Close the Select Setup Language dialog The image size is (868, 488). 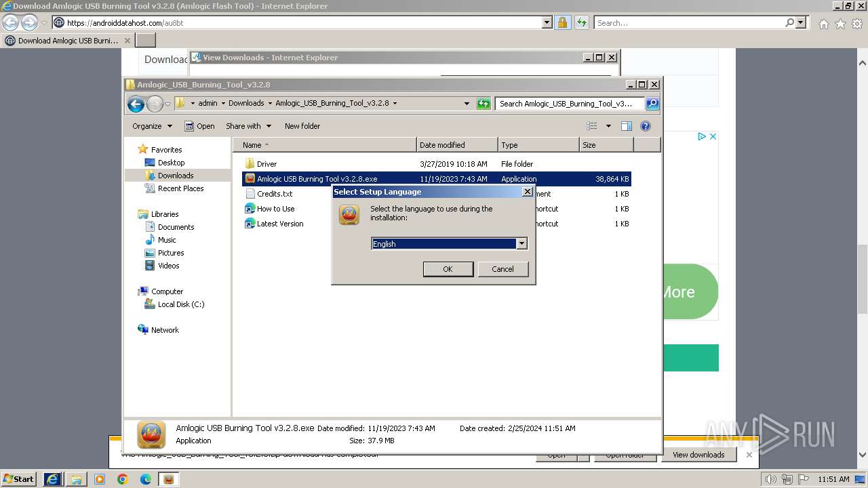click(x=527, y=192)
